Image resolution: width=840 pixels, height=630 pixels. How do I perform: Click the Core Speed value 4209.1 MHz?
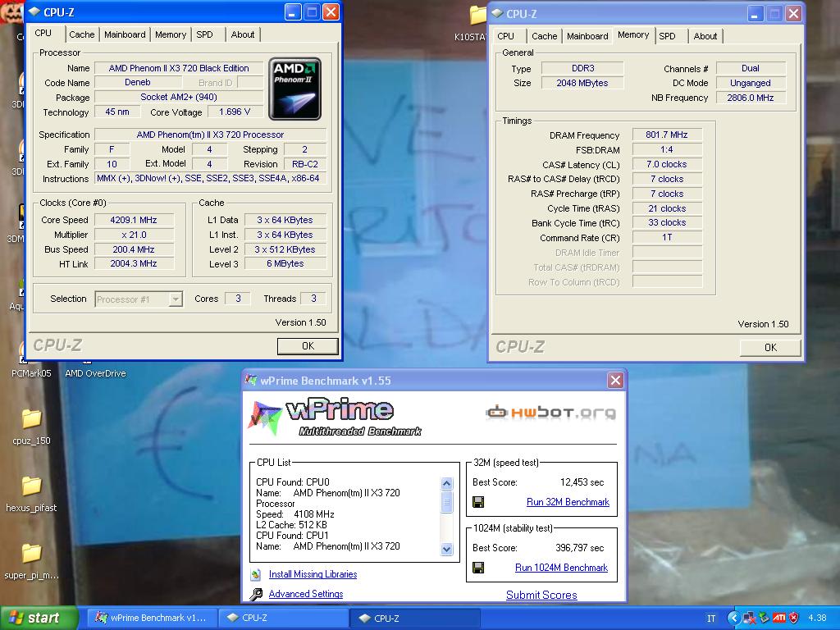(134, 220)
